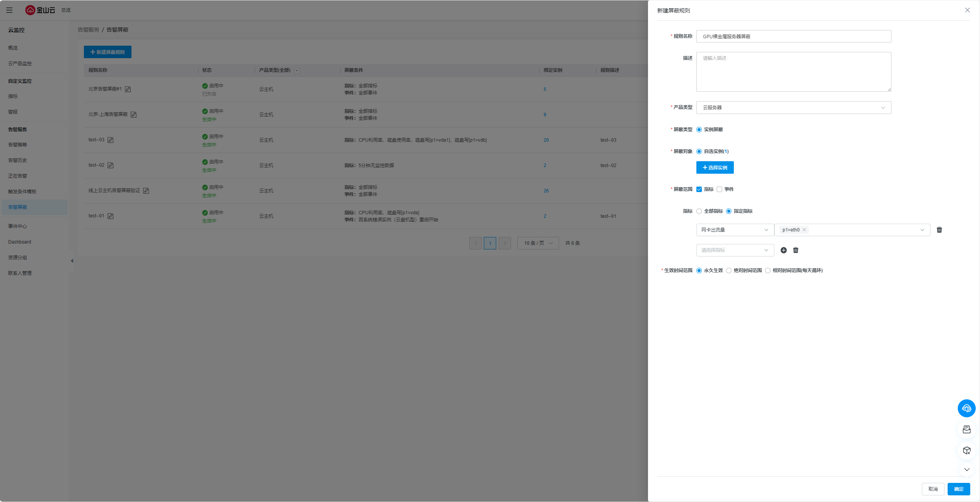Click trash icon beside p1=eth0 metric row
980x502 pixels.
tap(939, 230)
